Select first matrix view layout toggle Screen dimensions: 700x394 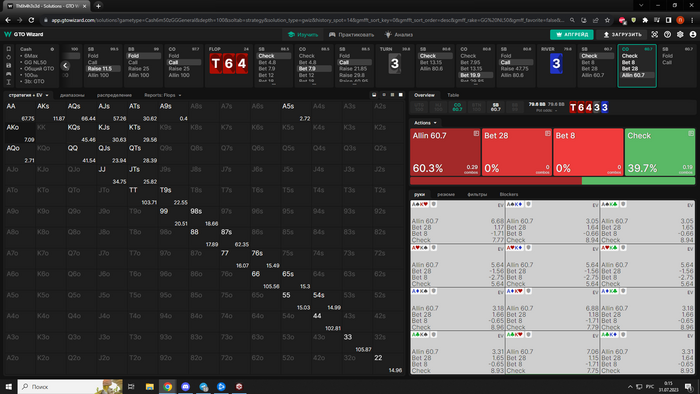tap(374, 95)
